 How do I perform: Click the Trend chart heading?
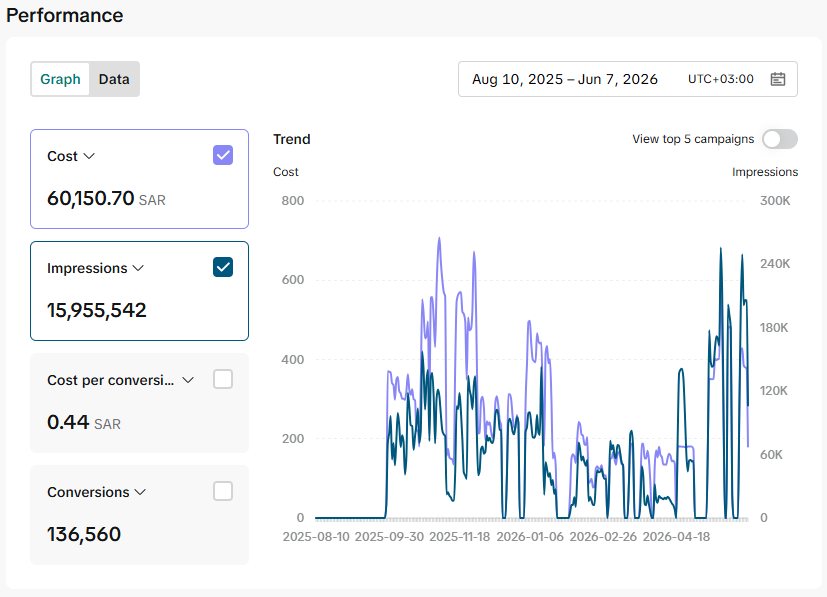[292, 139]
